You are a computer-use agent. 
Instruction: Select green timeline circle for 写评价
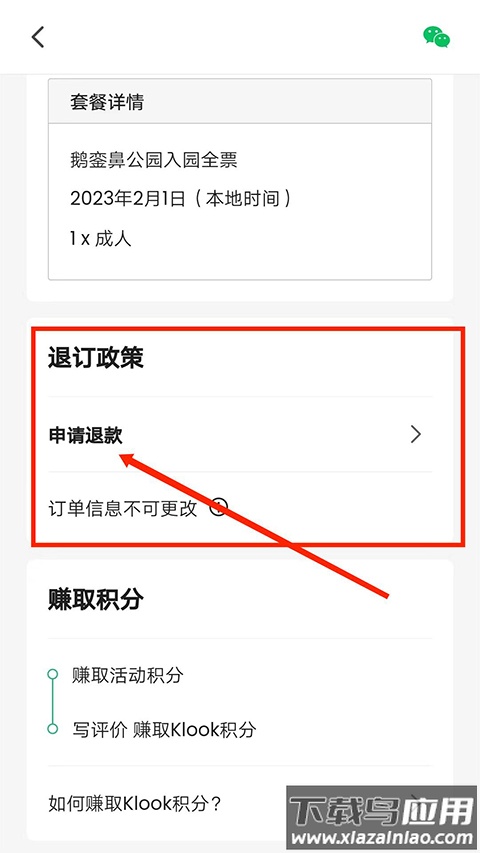(x=53, y=728)
